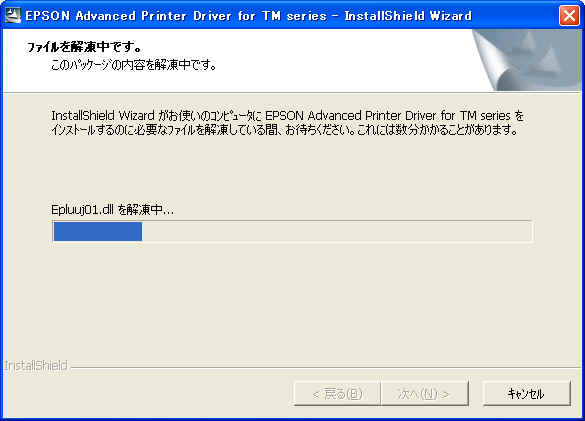The width and height of the screenshot is (585, 421).
Task: Click the Epluuj01.dll を解凍中 status text
Action: point(112,210)
